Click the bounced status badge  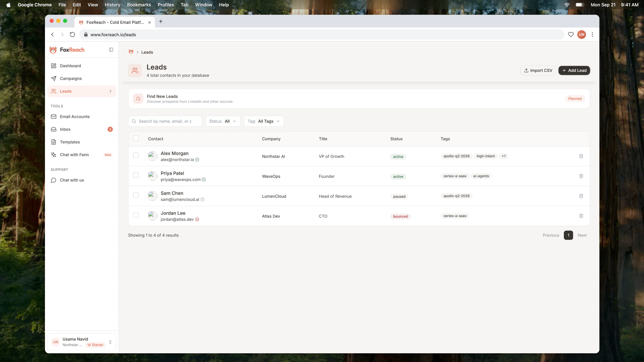[400, 216]
